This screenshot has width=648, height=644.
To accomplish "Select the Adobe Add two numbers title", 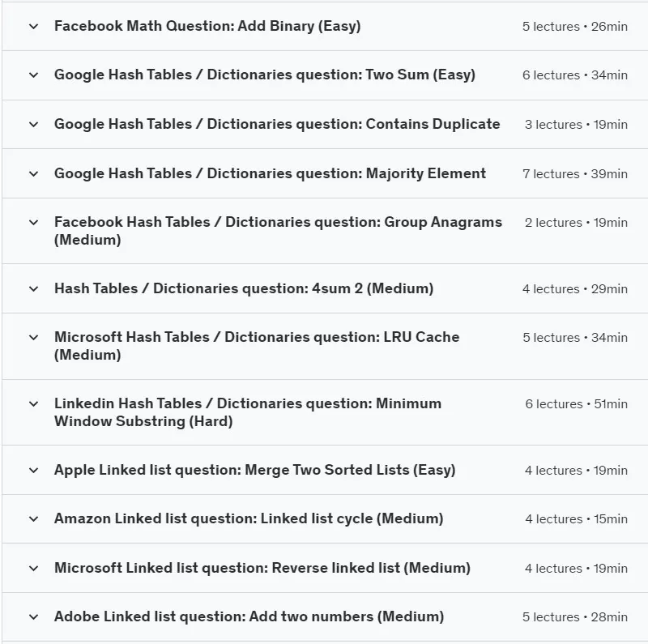I will [x=249, y=616].
